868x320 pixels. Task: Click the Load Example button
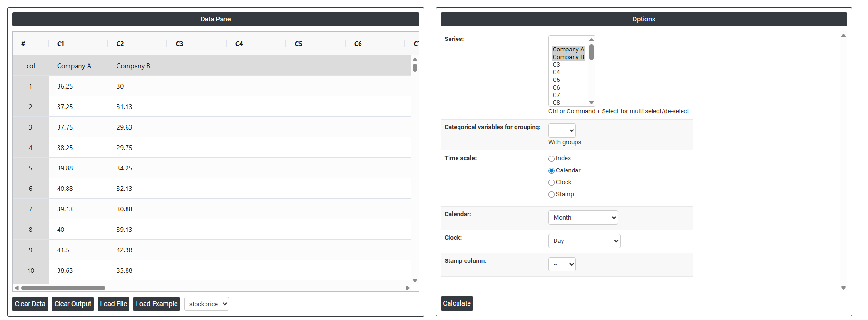pyautogui.click(x=156, y=304)
